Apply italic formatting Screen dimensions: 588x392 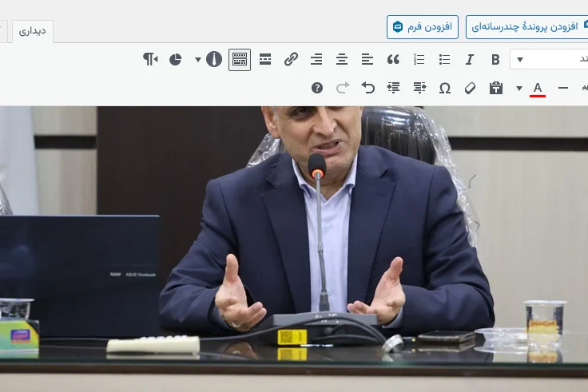(x=470, y=60)
